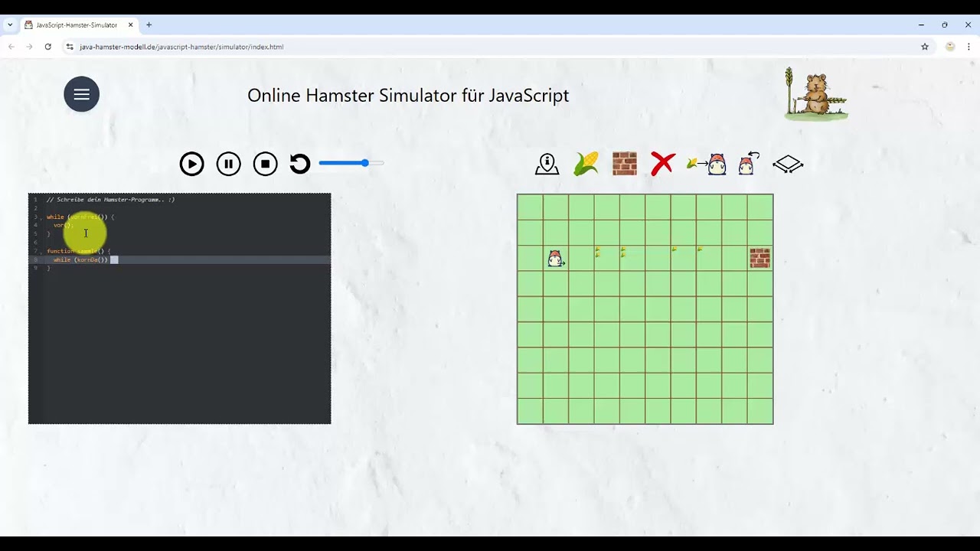The width and height of the screenshot is (980, 551).
Task: Stop the hamster program execution
Action: point(265,164)
